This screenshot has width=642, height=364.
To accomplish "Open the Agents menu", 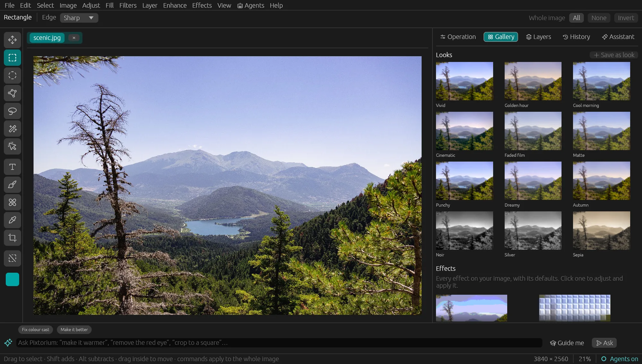I will [251, 5].
